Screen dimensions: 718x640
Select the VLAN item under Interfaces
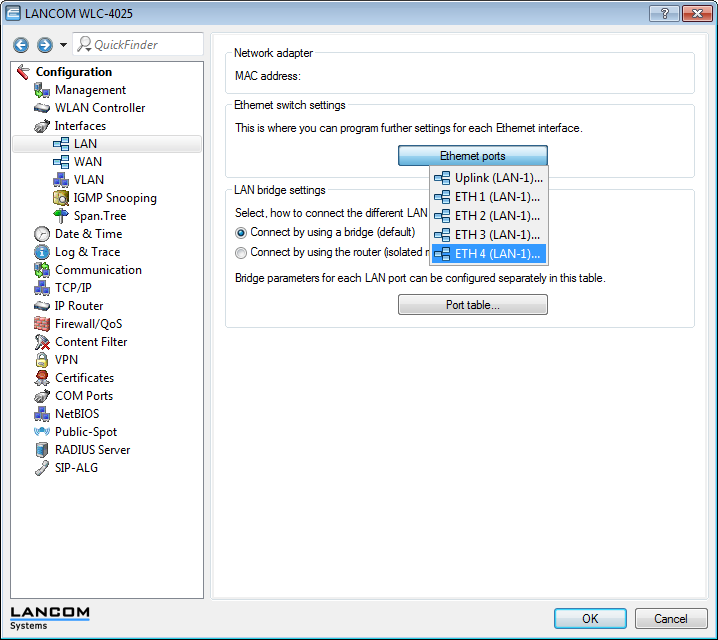88,180
